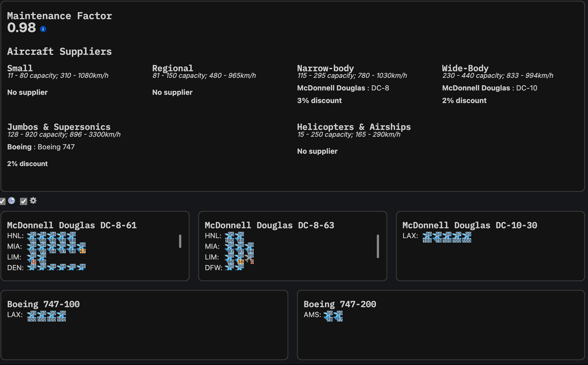Open the Maintenance Factor info icon
Viewport: 588px width, 365px height.
pos(43,29)
